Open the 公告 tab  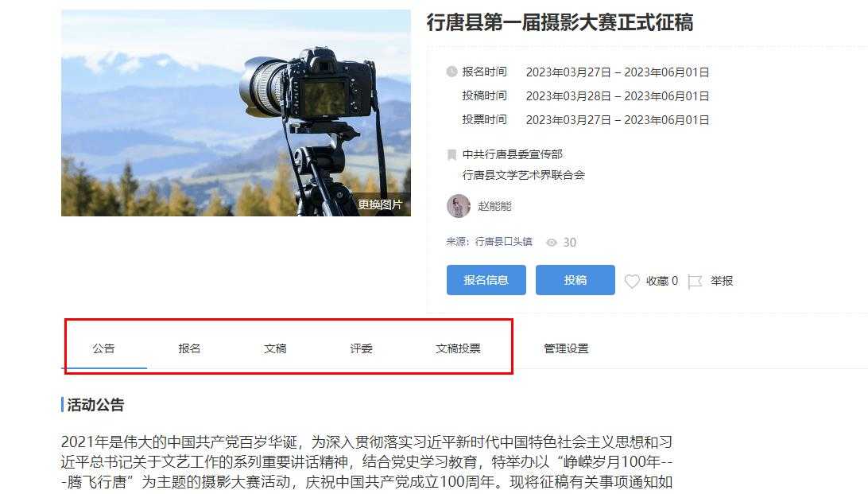tap(103, 348)
